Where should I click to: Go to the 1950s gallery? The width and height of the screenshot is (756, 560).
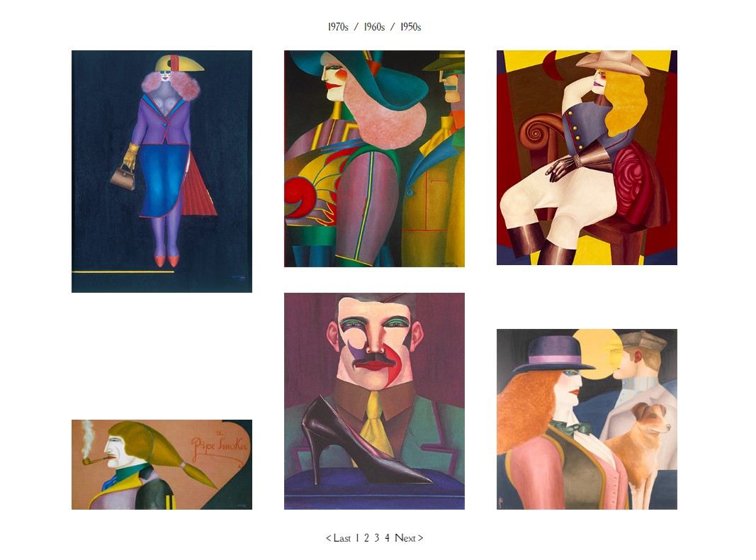pos(411,27)
